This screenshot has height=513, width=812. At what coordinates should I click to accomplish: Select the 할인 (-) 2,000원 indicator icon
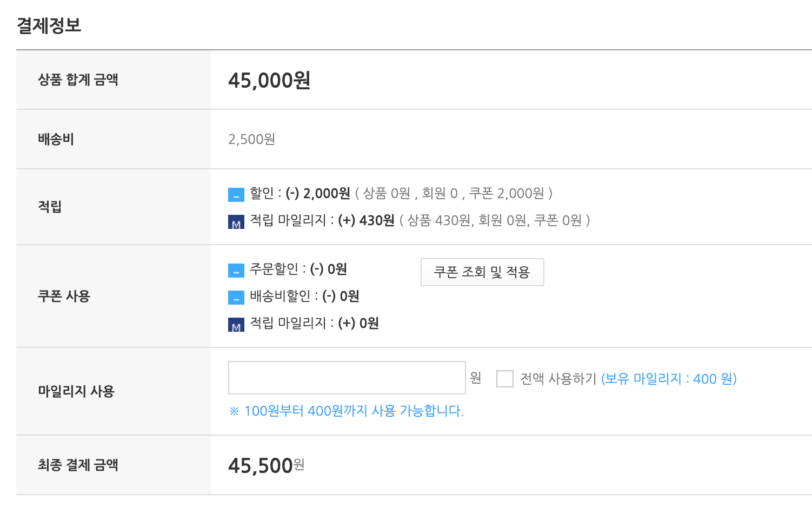236,194
